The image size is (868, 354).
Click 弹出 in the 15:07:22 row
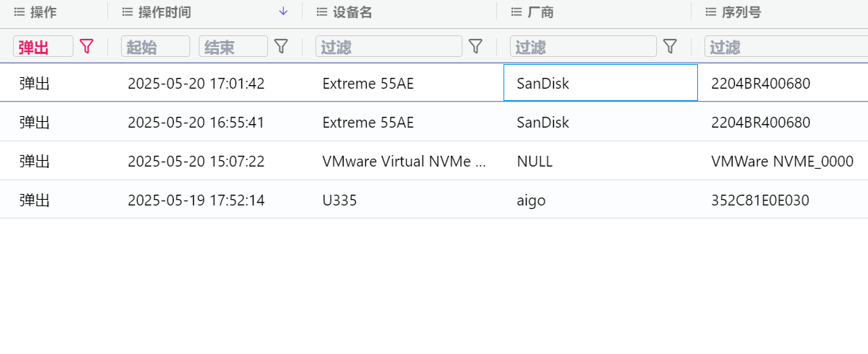35,161
